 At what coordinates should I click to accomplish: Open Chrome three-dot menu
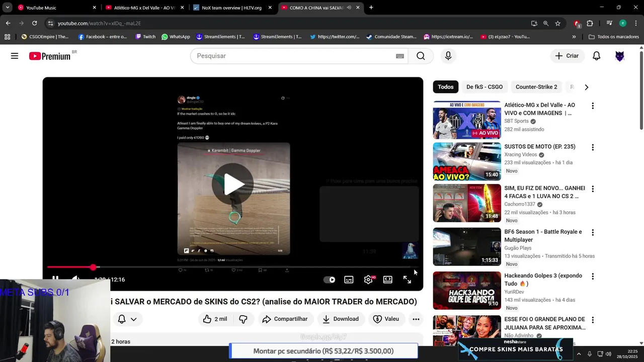[x=636, y=23]
